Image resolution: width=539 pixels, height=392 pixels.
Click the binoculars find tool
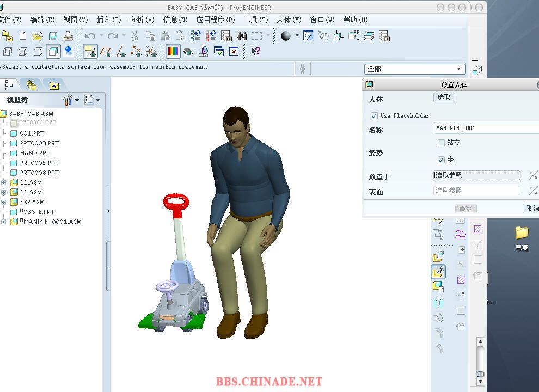(242, 36)
